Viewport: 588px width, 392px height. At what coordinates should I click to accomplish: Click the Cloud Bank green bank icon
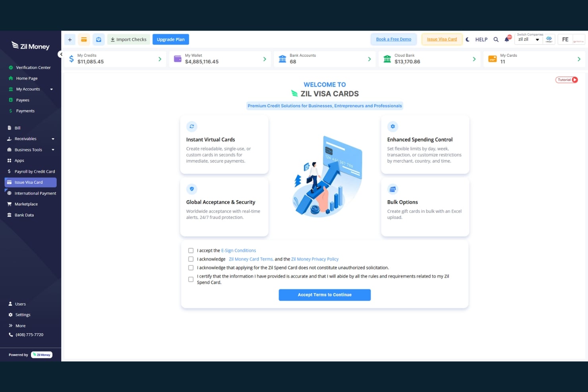(387, 59)
